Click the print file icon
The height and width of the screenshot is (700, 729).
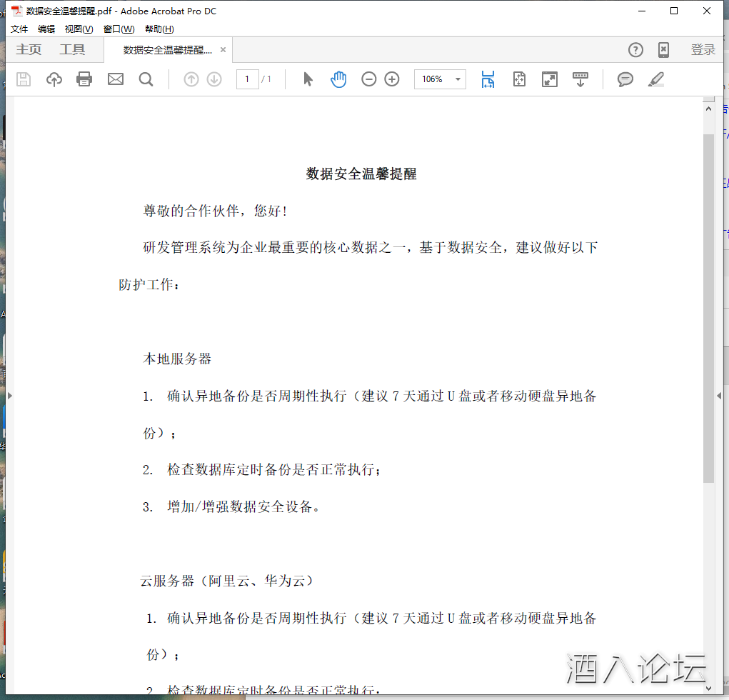coord(84,79)
